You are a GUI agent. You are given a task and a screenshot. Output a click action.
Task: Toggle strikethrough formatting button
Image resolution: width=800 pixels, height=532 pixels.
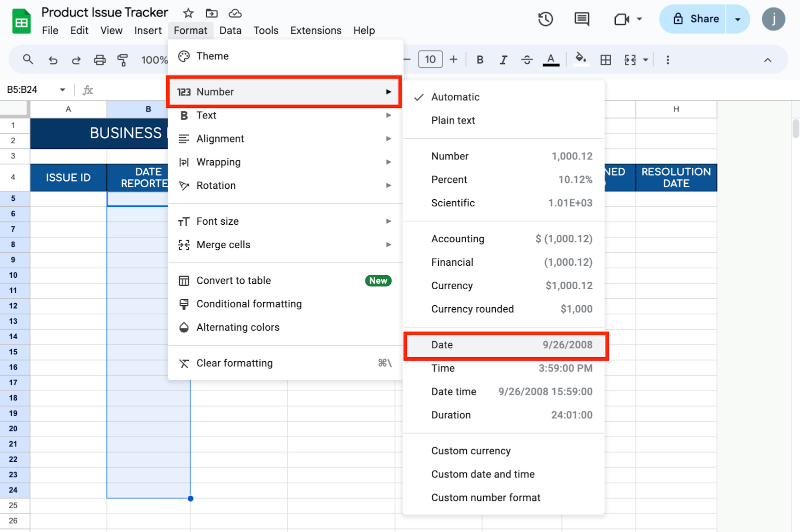pyautogui.click(x=526, y=60)
